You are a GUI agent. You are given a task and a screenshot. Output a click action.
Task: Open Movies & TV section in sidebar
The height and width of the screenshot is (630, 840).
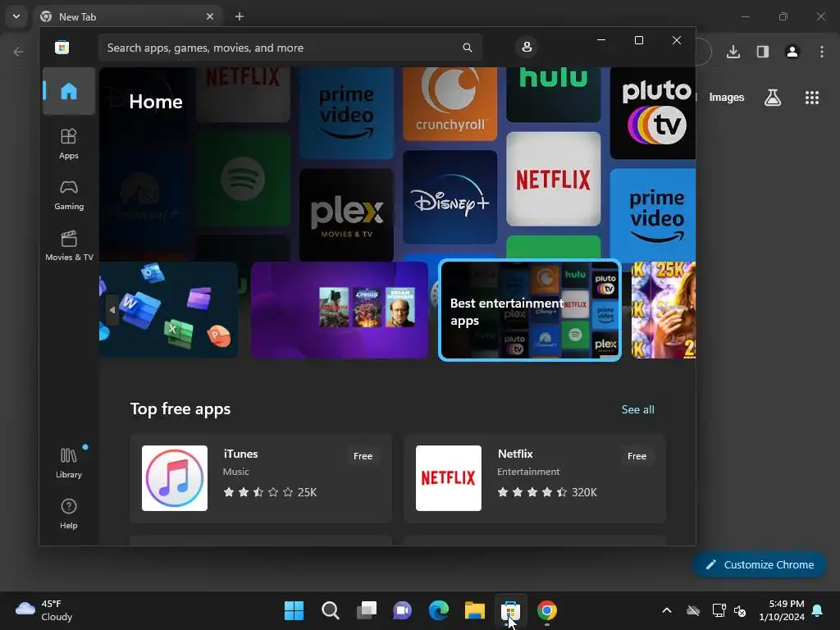pos(69,245)
